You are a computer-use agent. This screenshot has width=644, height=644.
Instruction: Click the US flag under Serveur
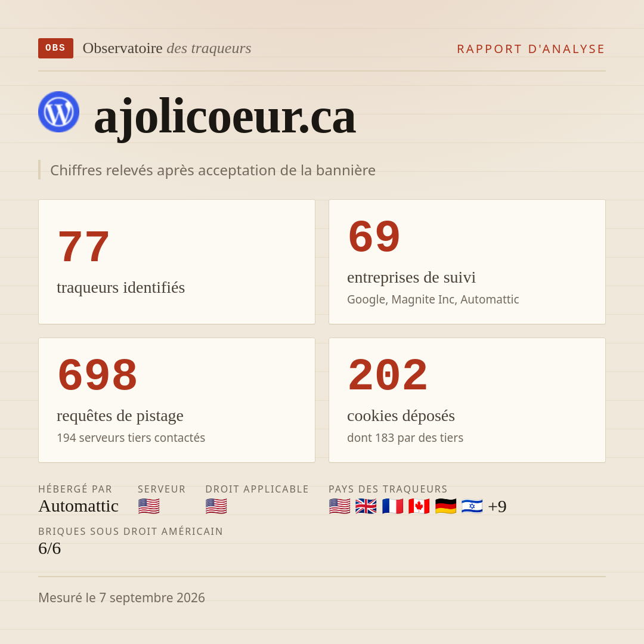pyautogui.click(x=148, y=506)
